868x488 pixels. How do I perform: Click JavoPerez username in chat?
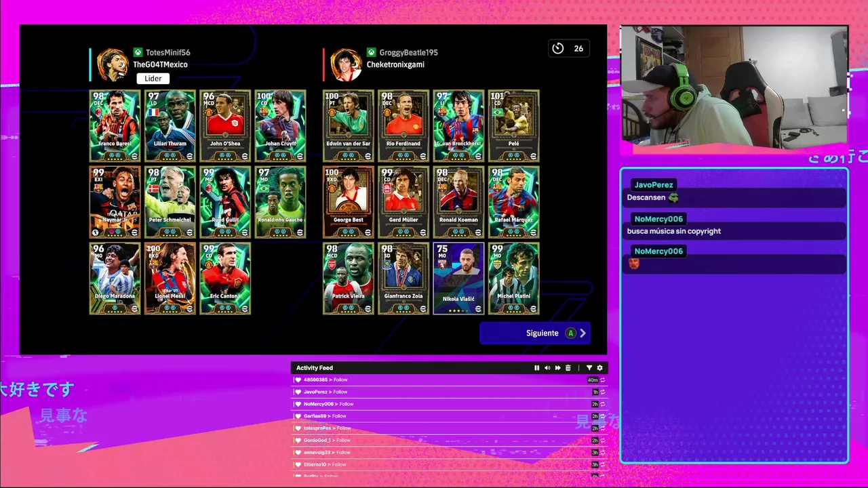click(x=654, y=184)
